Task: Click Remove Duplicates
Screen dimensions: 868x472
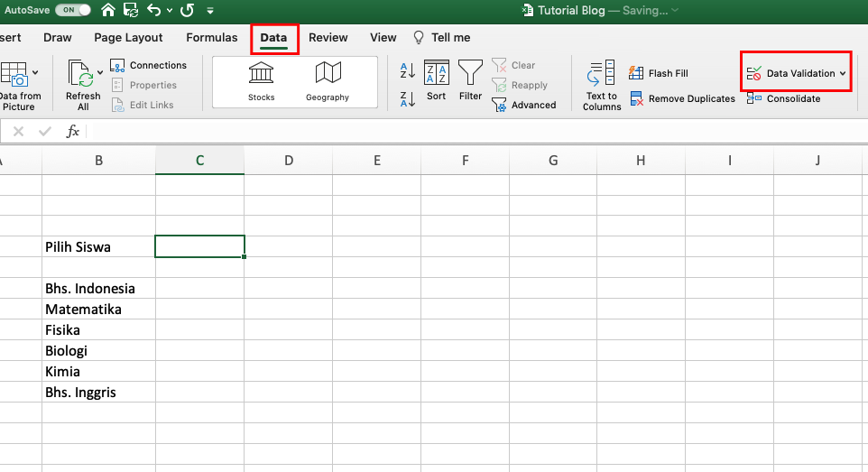Action: coord(682,98)
